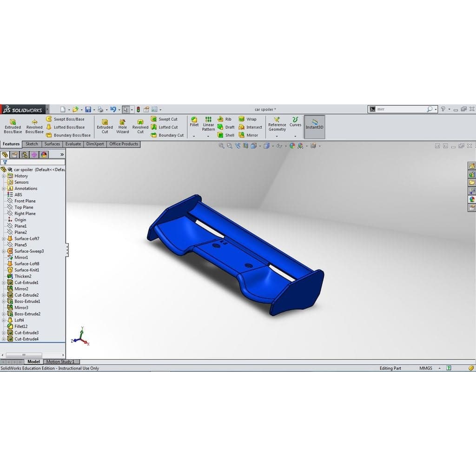
Task: Save the car spoiler part
Action: [88, 109]
